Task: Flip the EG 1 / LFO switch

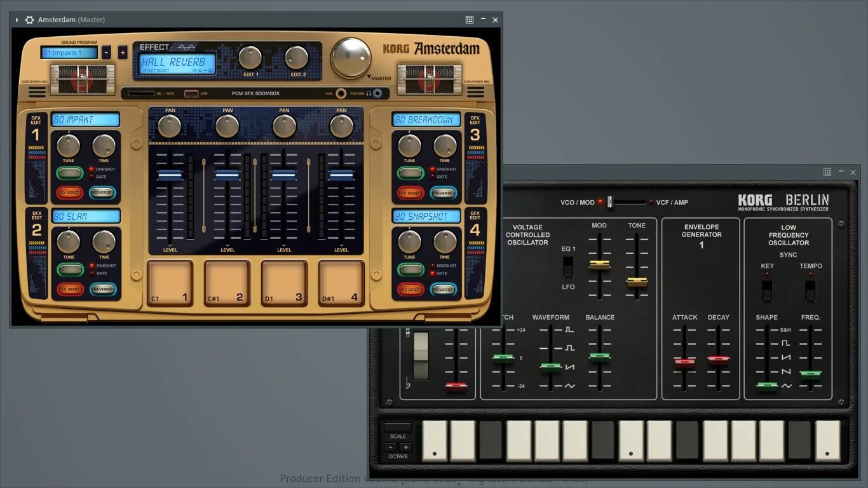Action: pyautogui.click(x=569, y=267)
